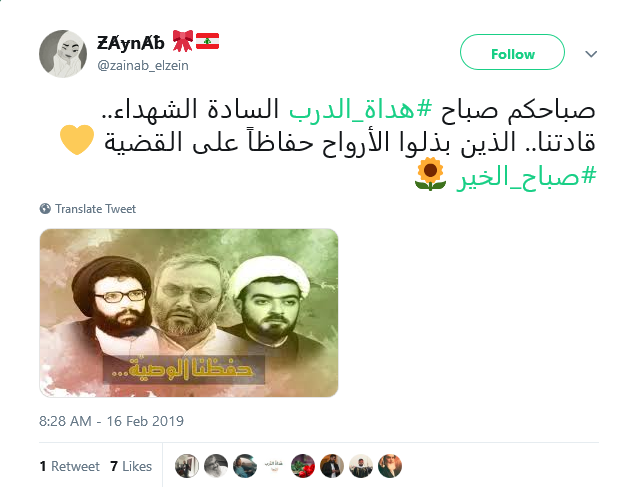Image resolution: width=636 pixels, height=487 pixels.
Task: View the 7 Likes list
Action: pyautogui.click(x=131, y=466)
